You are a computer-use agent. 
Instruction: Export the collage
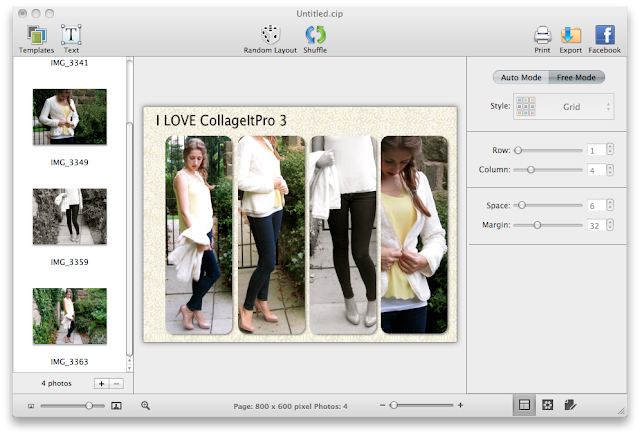pos(571,39)
